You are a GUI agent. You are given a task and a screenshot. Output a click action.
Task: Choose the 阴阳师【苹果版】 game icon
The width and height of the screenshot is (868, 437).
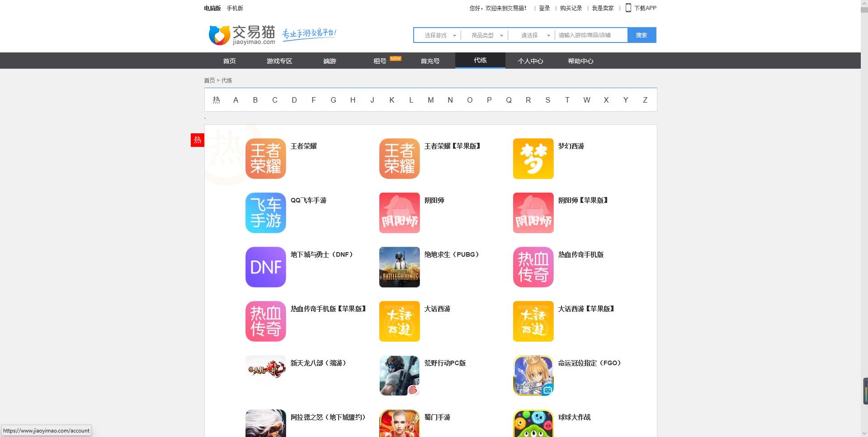tap(533, 213)
